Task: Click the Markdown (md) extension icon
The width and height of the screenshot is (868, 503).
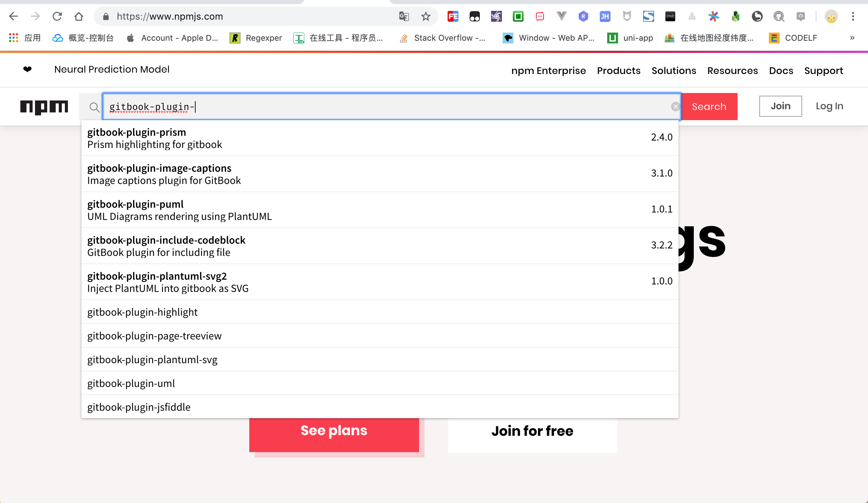Action: tap(670, 16)
